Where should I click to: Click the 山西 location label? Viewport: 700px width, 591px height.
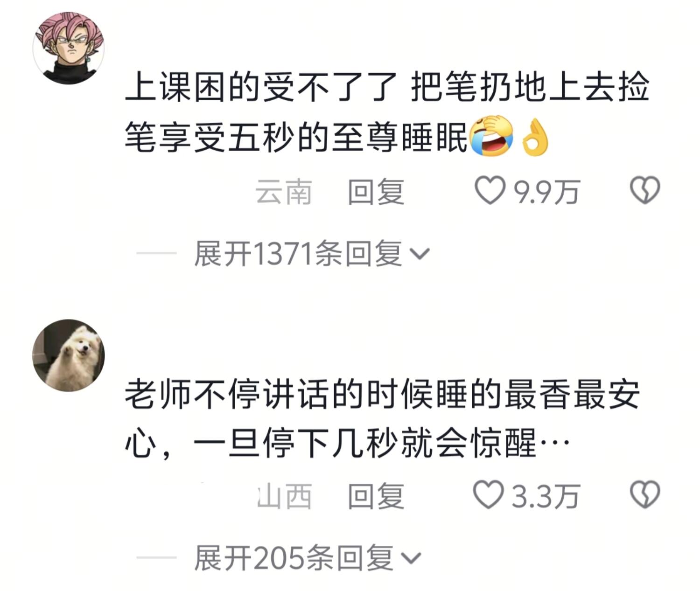click(x=284, y=495)
